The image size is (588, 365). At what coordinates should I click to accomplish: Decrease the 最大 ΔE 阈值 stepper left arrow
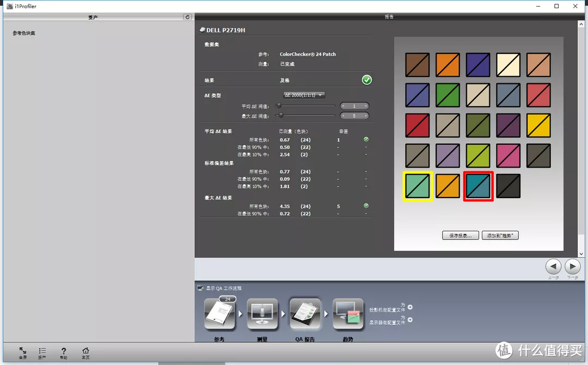click(343, 116)
